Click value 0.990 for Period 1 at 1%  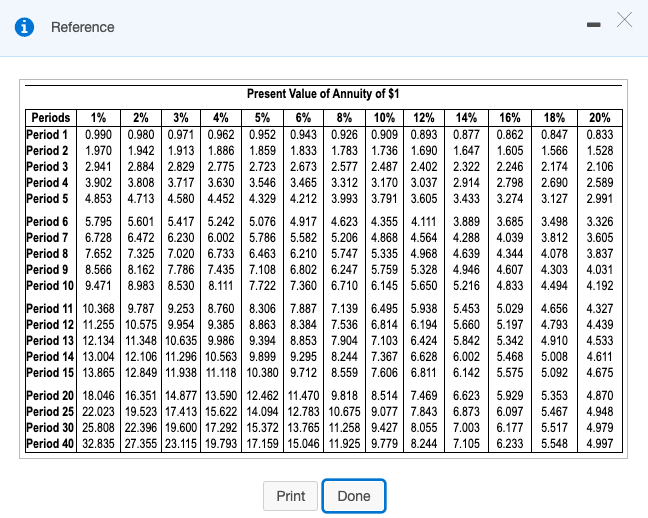click(98, 135)
